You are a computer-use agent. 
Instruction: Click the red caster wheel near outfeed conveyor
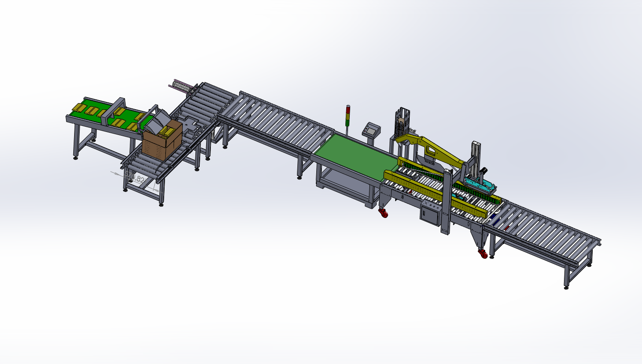coord(483,254)
